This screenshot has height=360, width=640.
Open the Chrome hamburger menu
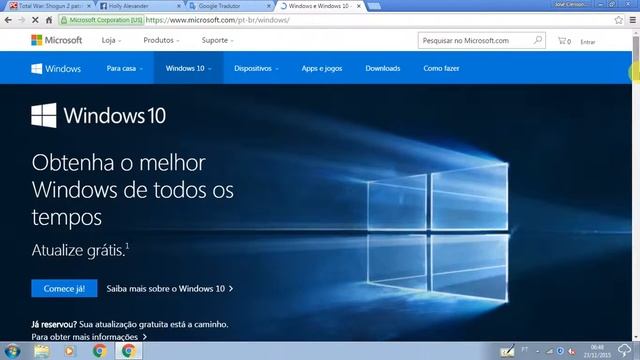633,20
